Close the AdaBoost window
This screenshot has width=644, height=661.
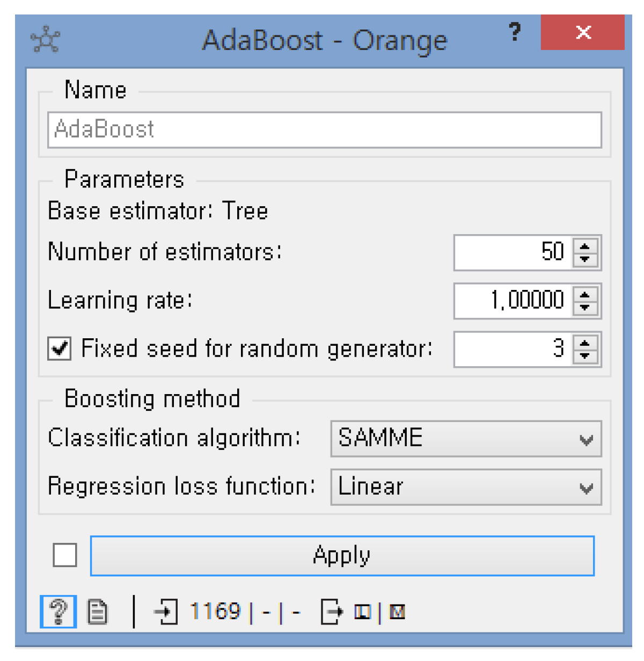point(583,32)
